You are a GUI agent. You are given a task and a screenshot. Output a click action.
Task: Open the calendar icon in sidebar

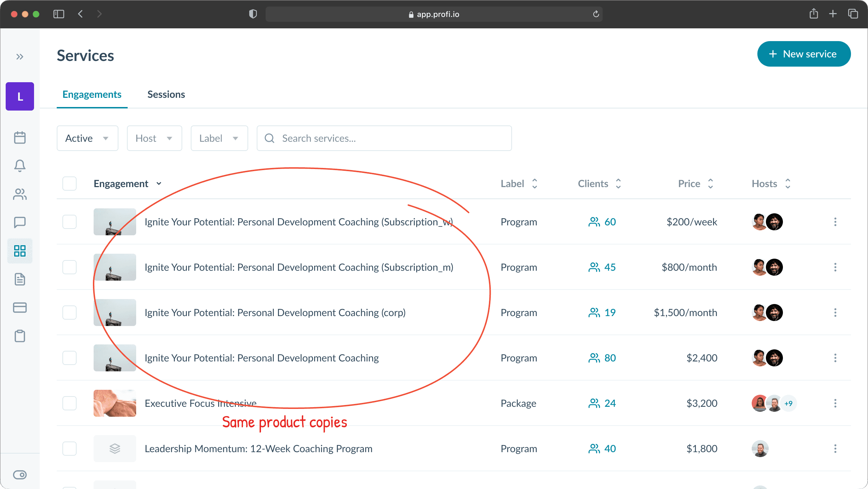pos(20,137)
